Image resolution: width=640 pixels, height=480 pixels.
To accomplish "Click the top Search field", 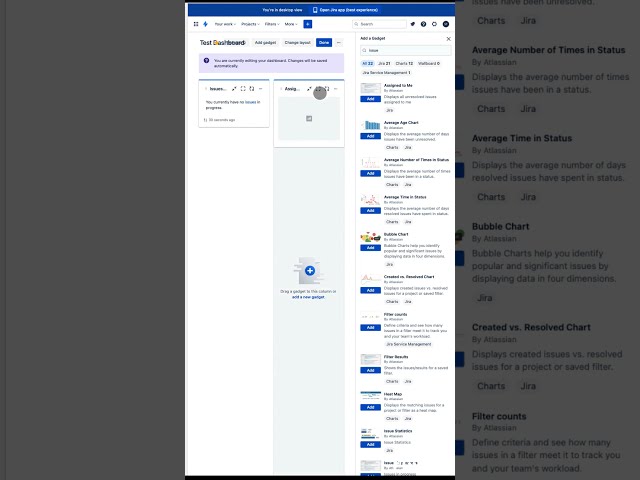I will (379, 24).
